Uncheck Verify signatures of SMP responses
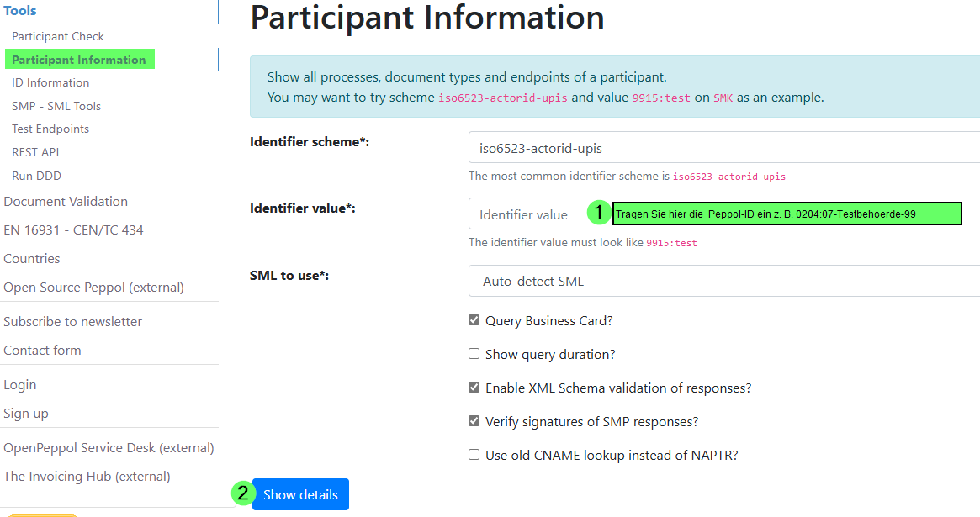The height and width of the screenshot is (517, 980). 474,421
